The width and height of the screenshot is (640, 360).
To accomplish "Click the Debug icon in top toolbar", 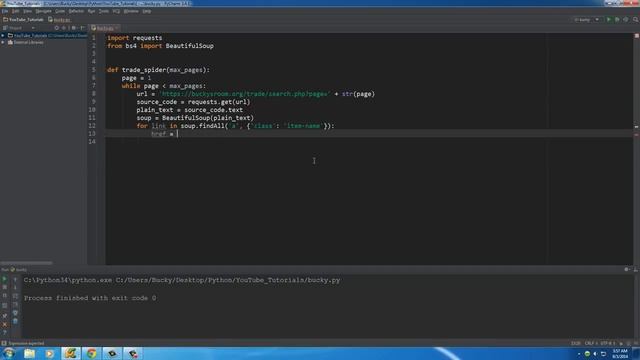I will pos(617,20).
